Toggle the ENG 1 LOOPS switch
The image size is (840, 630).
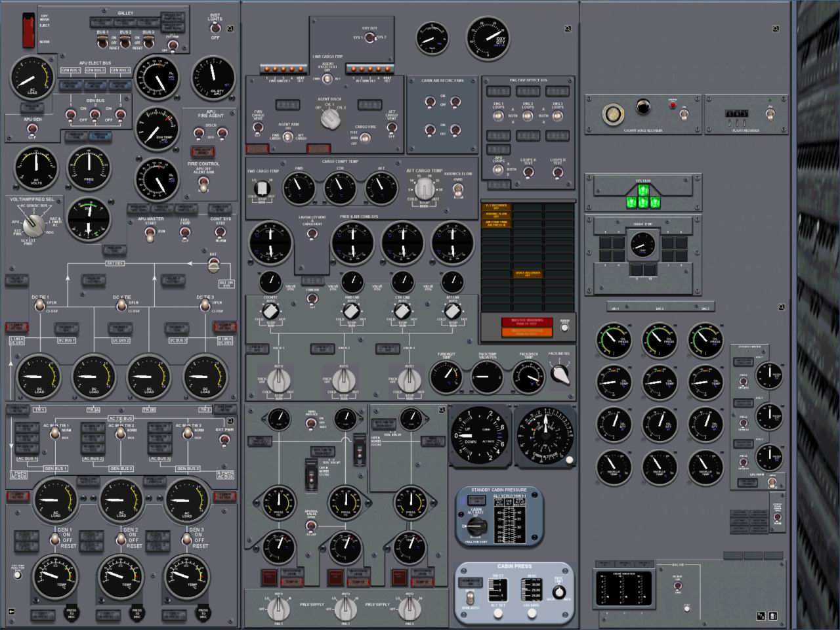(499, 115)
